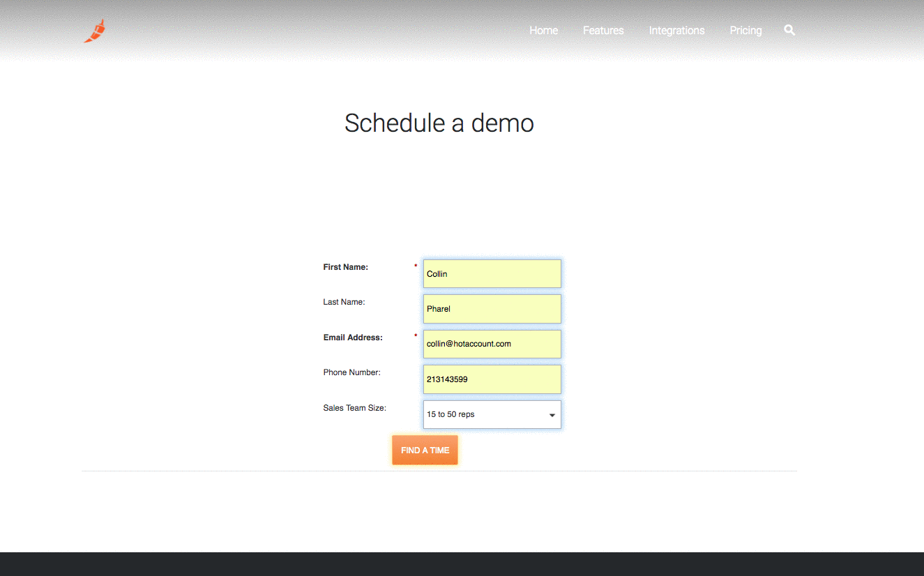Click the orange chili pepper logo

tap(95, 31)
